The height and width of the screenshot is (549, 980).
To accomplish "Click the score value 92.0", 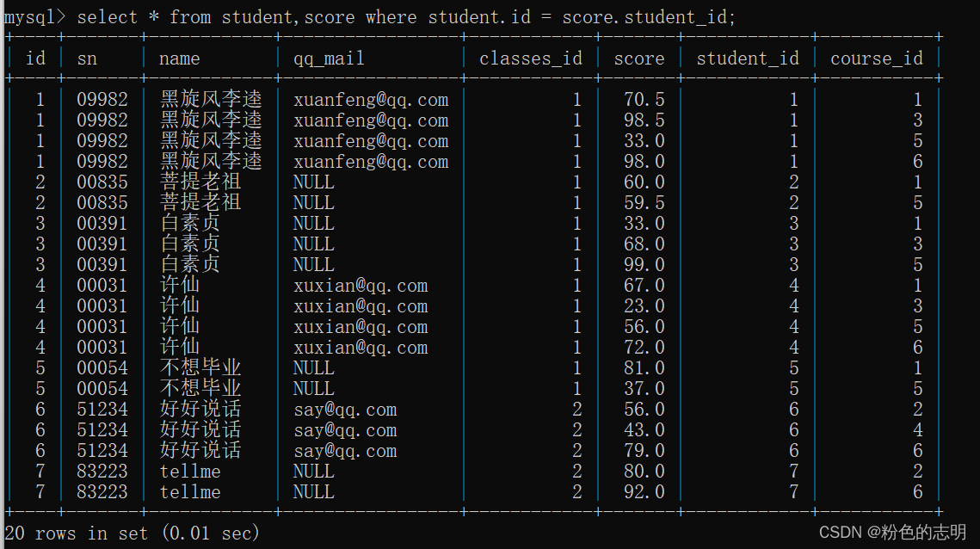I will point(644,491).
